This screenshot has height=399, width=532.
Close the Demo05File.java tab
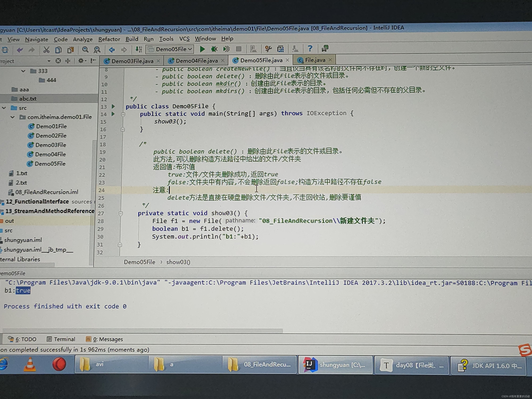[x=287, y=60]
